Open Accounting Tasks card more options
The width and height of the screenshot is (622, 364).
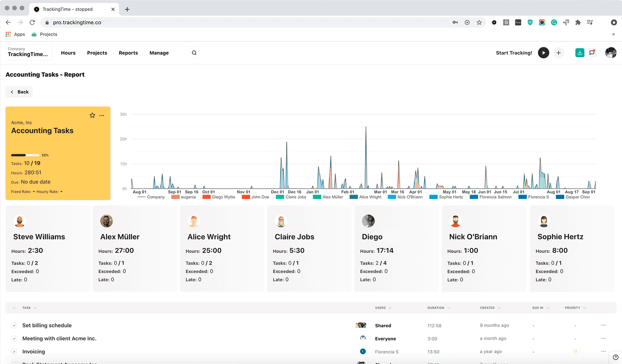click(102, 115)
